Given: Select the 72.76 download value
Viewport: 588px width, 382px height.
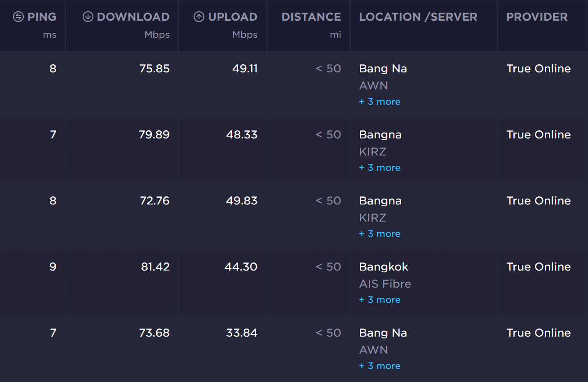Looking at the screenshot, I should click(x=155, y=201).
